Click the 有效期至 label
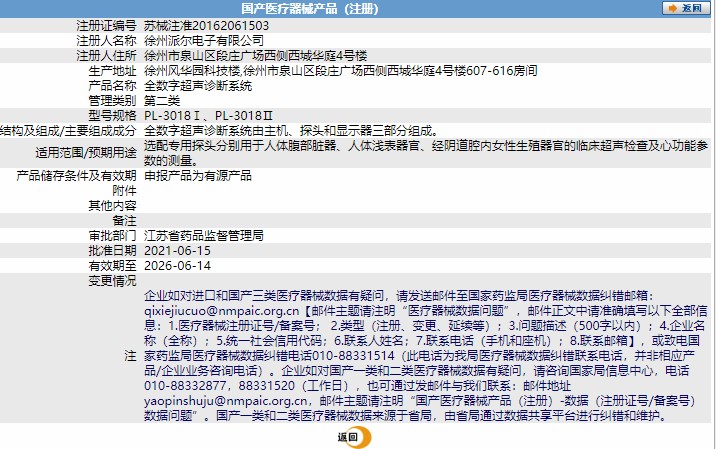 [x=112, y=266]
